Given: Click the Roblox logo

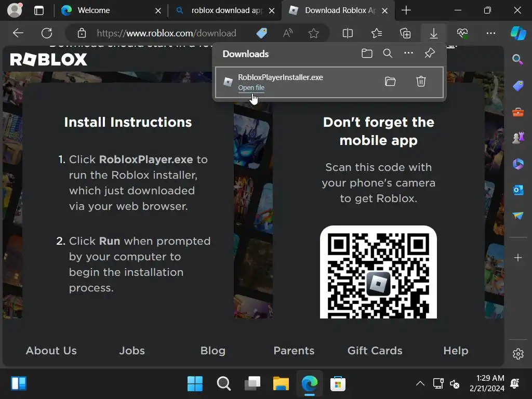Looking at the screenshot, I should pyautogui.click(x=48, y=60).
